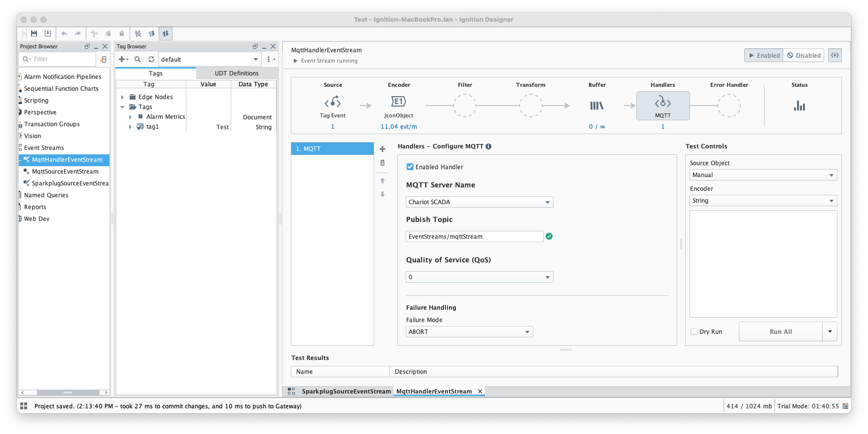The height and width of the screenshot is (434, 868).
Task: Collapse the Tags folder
Action: point(123,107)
